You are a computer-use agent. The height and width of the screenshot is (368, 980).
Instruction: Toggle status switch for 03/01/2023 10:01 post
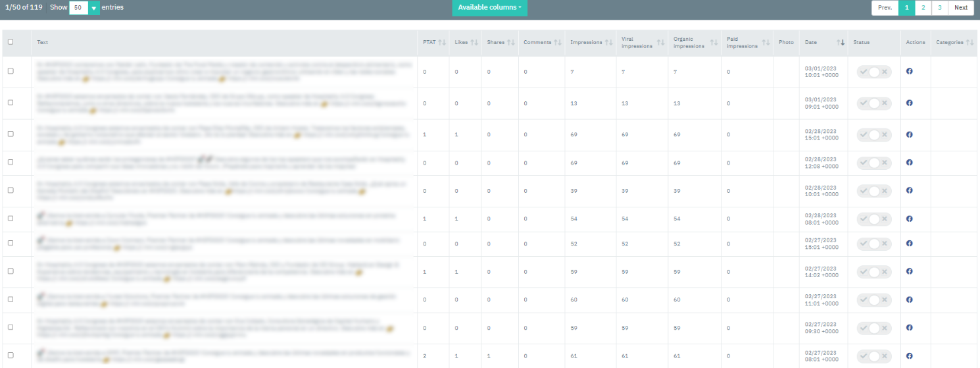coord(873,72)
